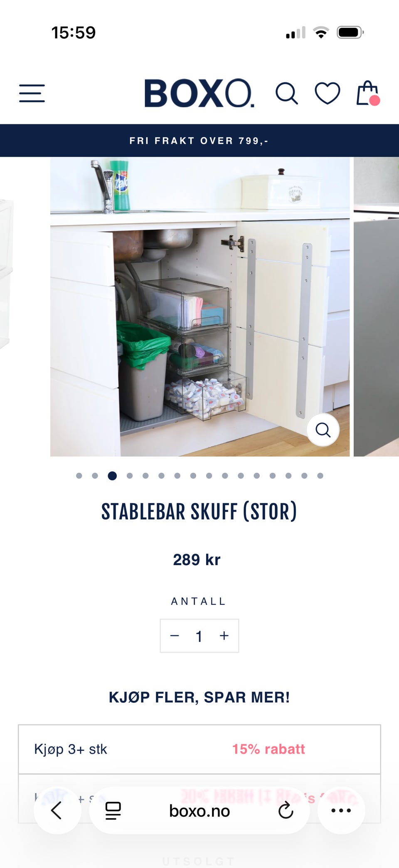The image size is (399, 868).
Task: Go back with browser back arrow
Action: [57, 810]
